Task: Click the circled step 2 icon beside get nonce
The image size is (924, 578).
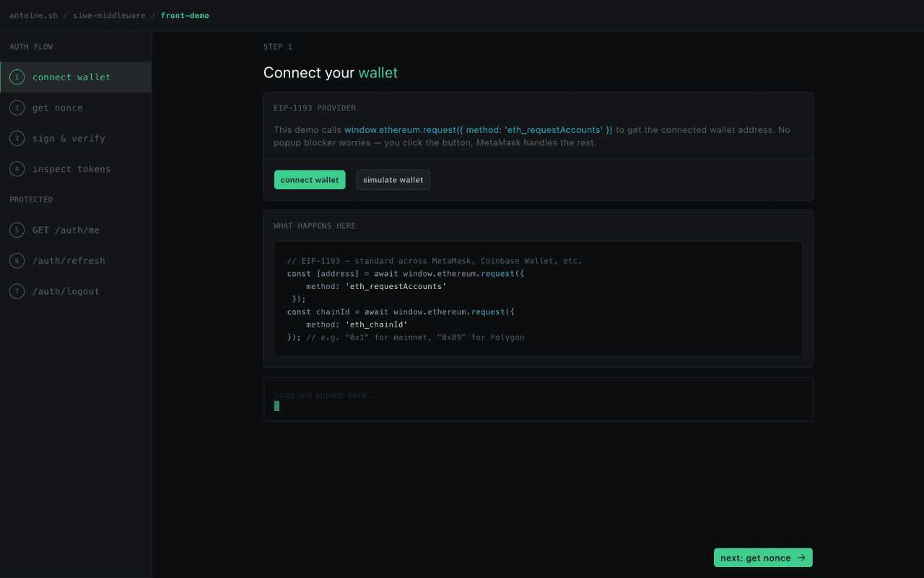Action: tap(17, 107)
